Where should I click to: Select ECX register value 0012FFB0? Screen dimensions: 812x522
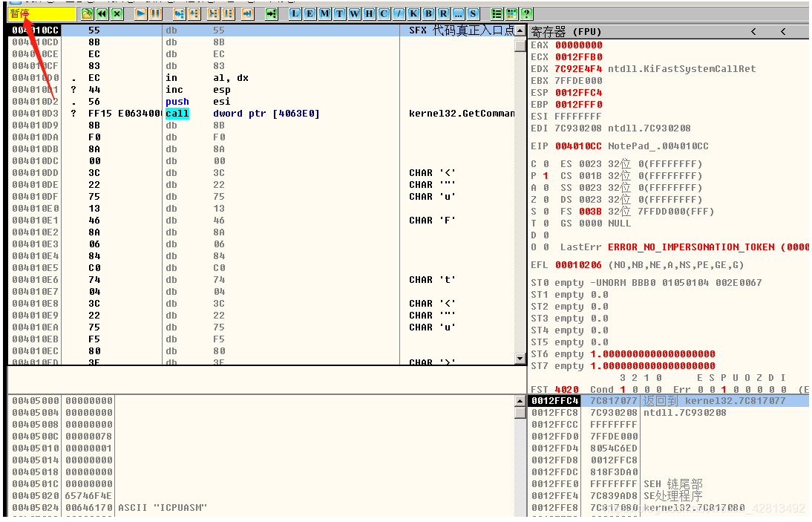coord(578,57)
